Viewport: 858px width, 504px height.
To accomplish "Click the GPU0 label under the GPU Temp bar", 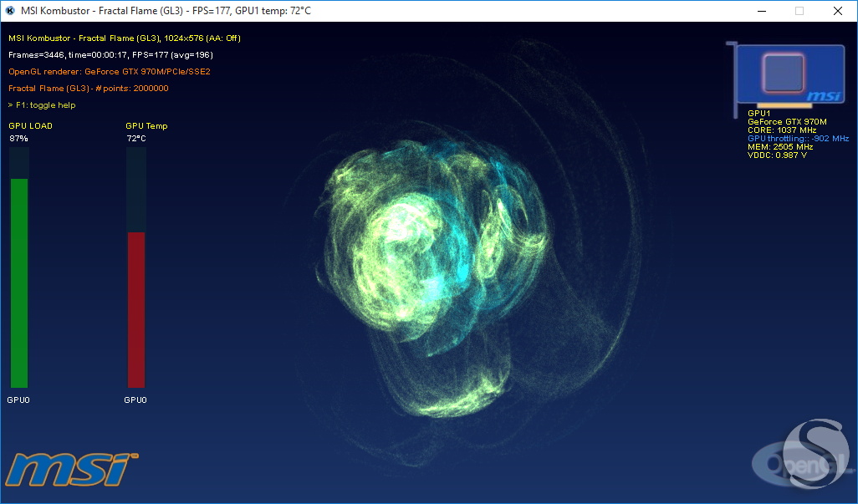I will pyautogui.click(x=135, y=400).
